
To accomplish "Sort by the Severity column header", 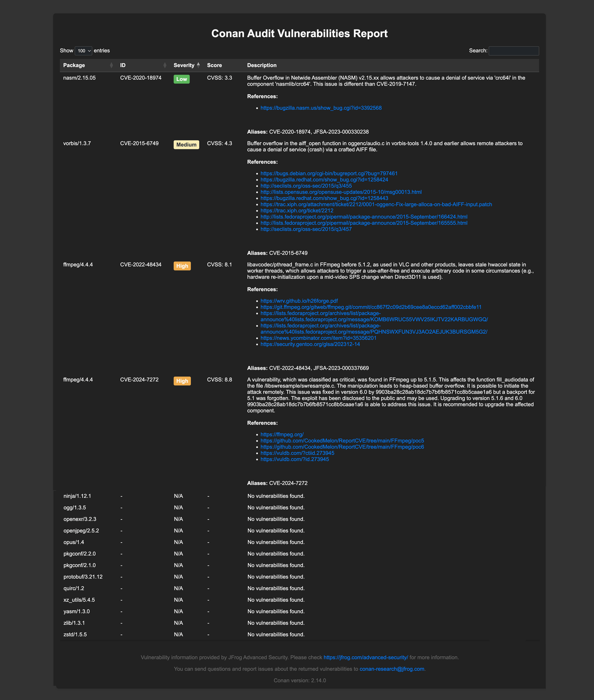I will pos(187,65).
